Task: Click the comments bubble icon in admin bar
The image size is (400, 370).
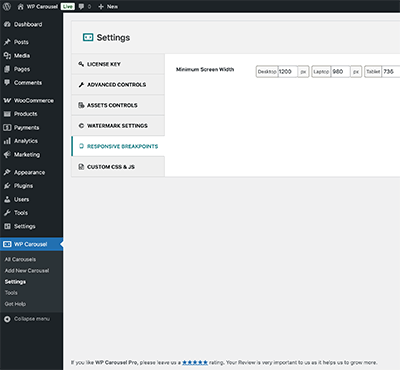Action: (81, 6)
